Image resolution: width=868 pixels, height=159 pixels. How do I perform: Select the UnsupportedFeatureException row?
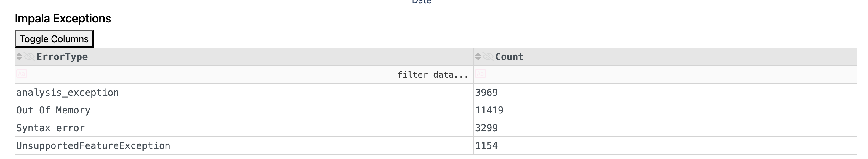(93, 146)
